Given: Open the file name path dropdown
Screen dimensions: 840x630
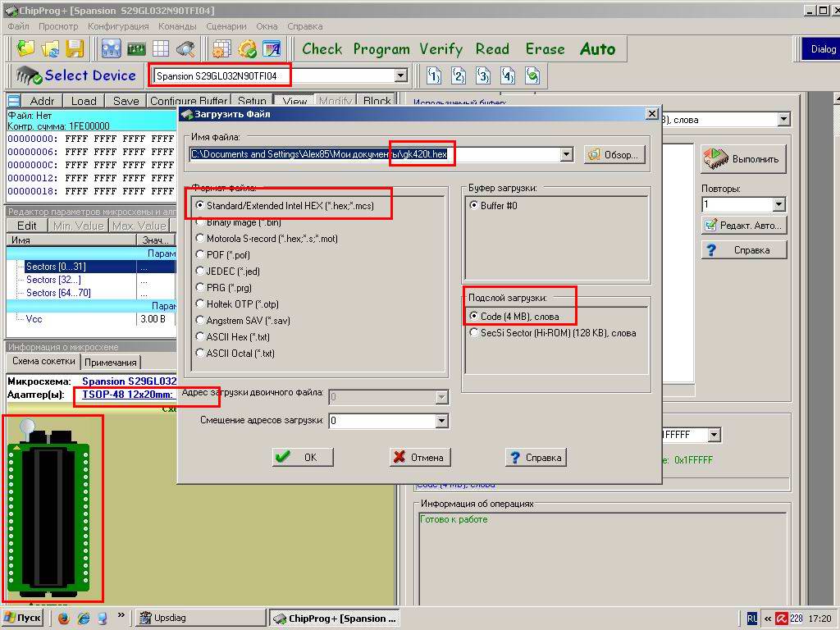Looking at the screenshot, I should click(x=567, y=155).
